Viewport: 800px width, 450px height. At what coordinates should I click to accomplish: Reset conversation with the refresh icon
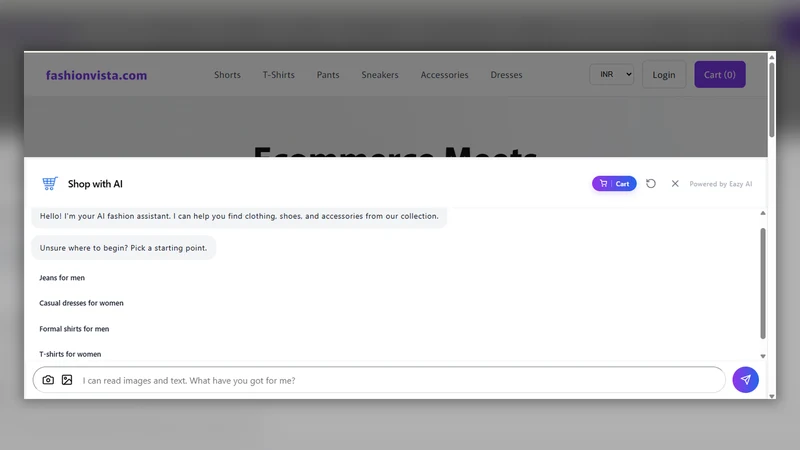point(651,184)
